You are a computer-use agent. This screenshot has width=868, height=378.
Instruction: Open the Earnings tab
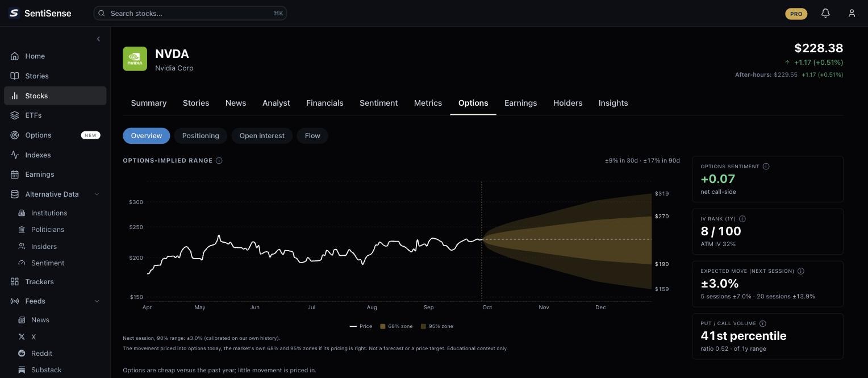point(521,103)
